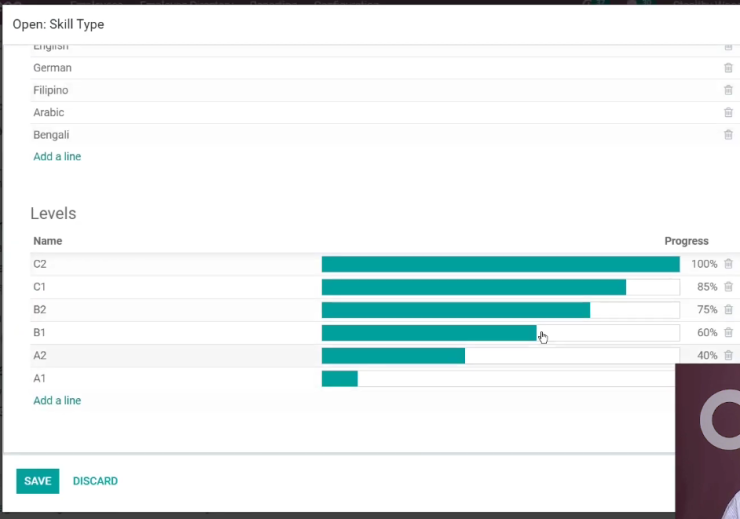Delete the Filipino skill row
This screenshot has height=519, width=740.
[728, 90]
